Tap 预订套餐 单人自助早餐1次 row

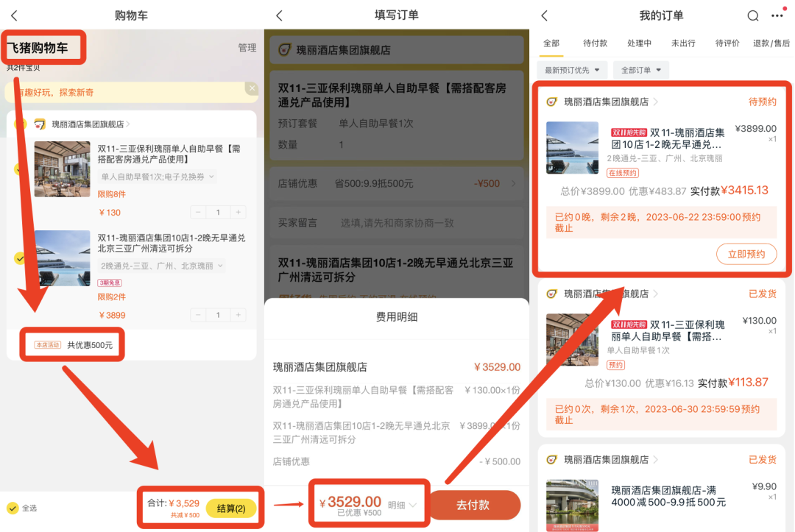pyautogui.click(x=346, y=124)
